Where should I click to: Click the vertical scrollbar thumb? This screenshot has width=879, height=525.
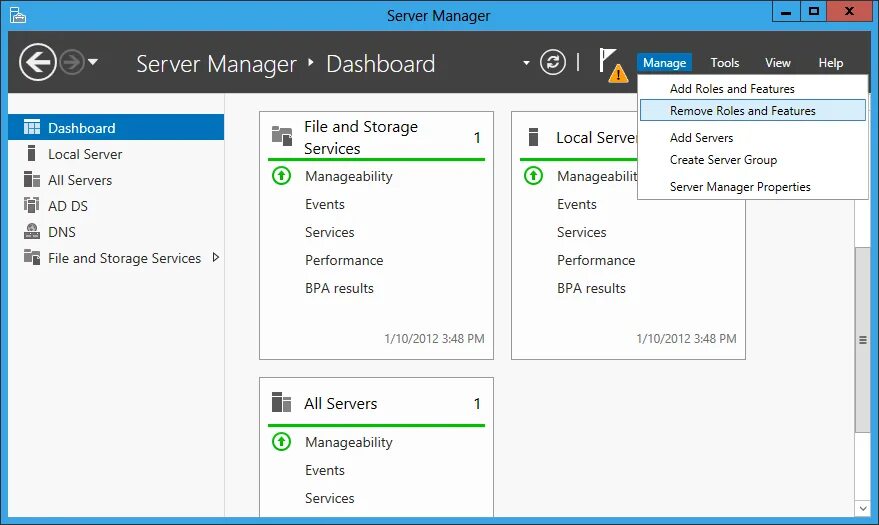pyautogui.click(x=862, y=340)
